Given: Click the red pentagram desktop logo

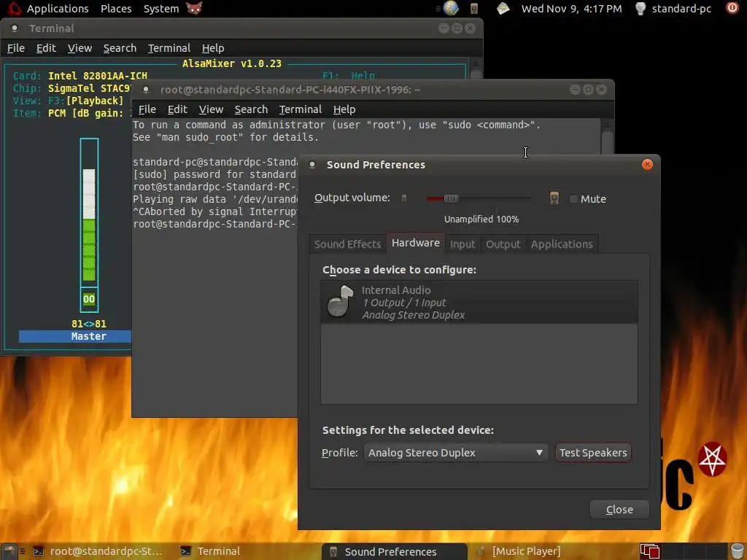Looking at the screenshot, I should [x=712, y=459].
